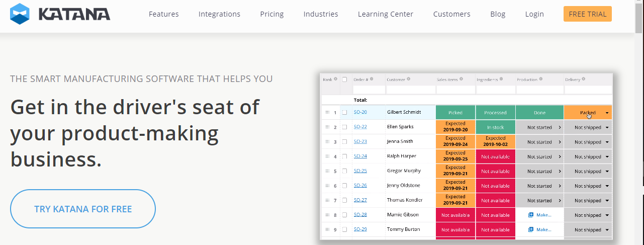Open the Industries menu item

(x=321, y=14)
